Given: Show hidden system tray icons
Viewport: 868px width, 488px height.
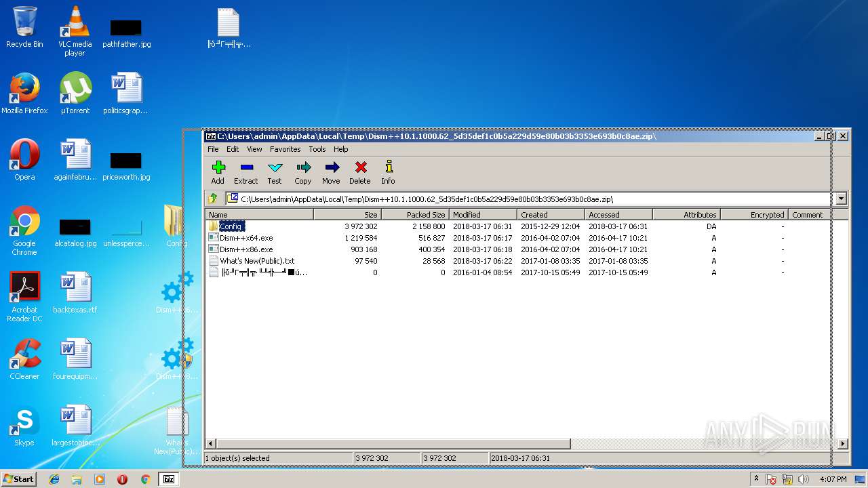Looking at the screenshot, I should tap(757, 479).
